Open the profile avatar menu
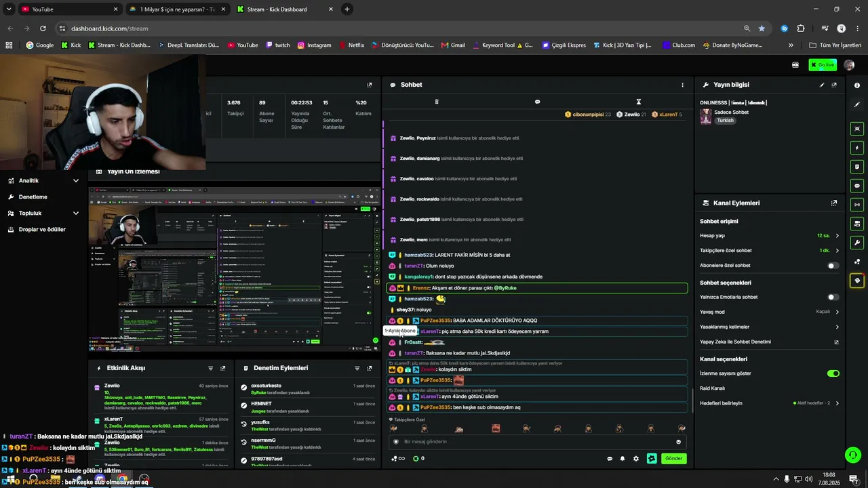This screenshot has width=868, height=488. [849, 64]
